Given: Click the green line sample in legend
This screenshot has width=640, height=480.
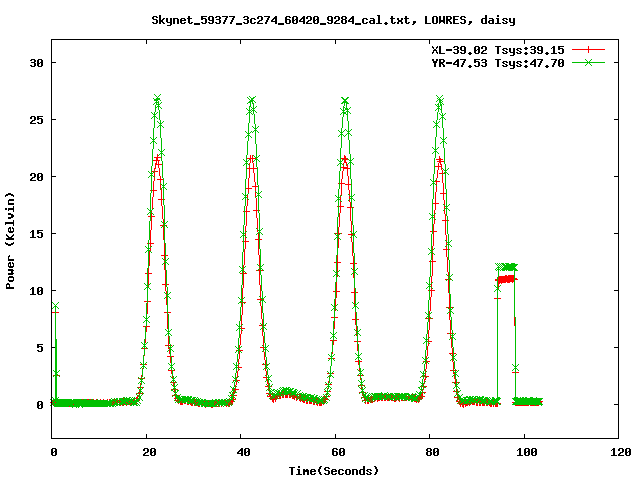Looking at the screenshot, I should pyautogui.click(x=588, y=62).
